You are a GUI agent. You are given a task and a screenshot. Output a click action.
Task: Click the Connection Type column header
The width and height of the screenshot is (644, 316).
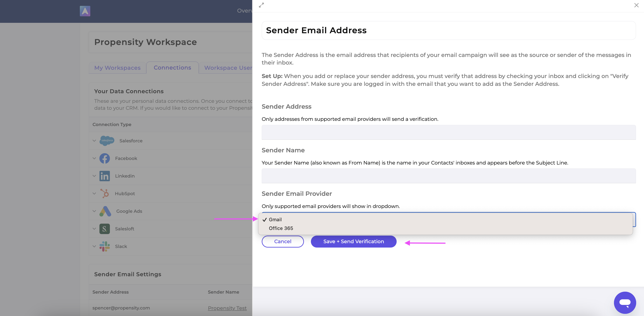point(112,124)
